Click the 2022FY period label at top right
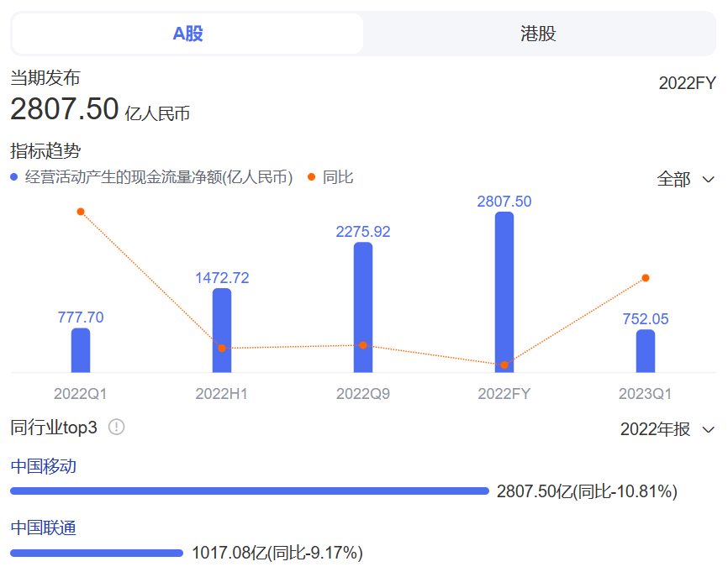The width and height of the screenshot is (728, 572). click(687, 83)
